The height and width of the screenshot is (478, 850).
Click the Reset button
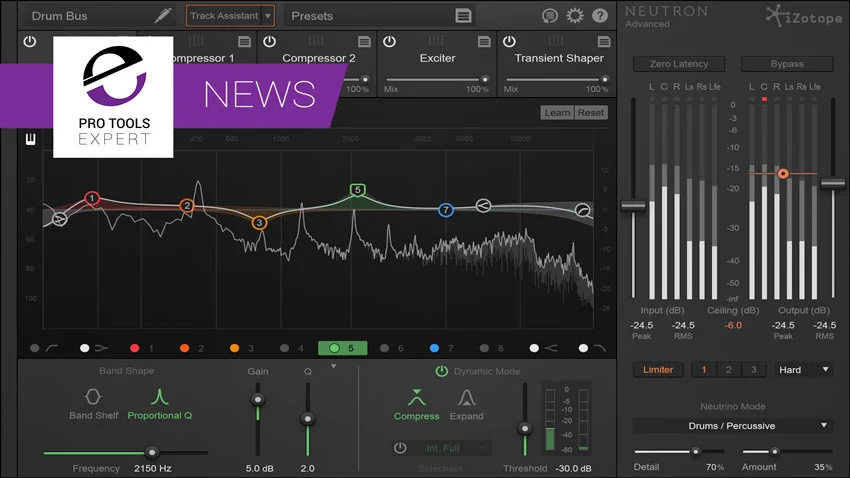coord(591,112)
